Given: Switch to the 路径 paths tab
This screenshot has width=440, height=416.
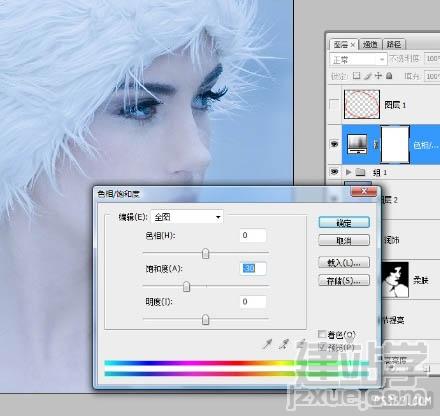Looking at the screenshot, I should (x=394, y=44).
